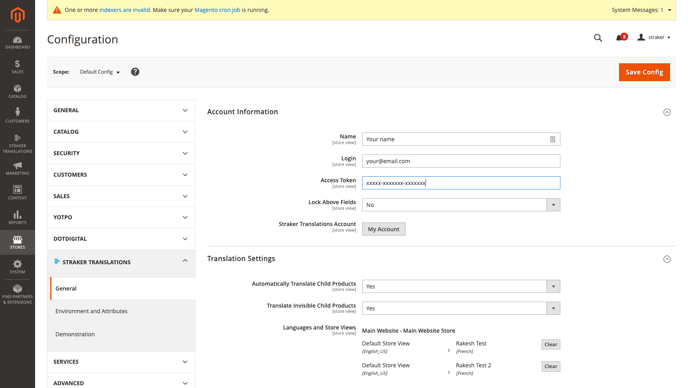Clear the Rakesh Test mapping
This screenshot has height=388, width=688.
[x=551, y=345]
